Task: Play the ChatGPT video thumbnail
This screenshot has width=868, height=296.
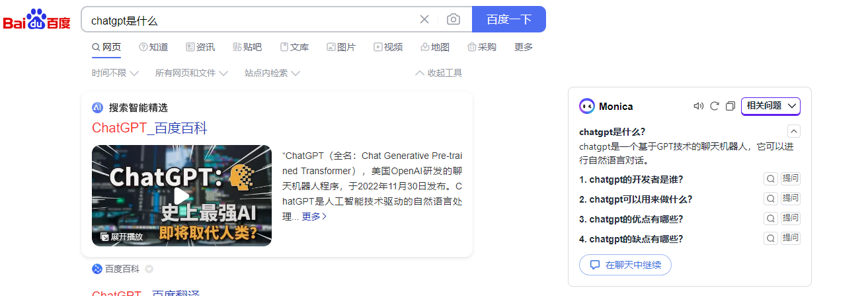Action: click(x=182, y=195)
